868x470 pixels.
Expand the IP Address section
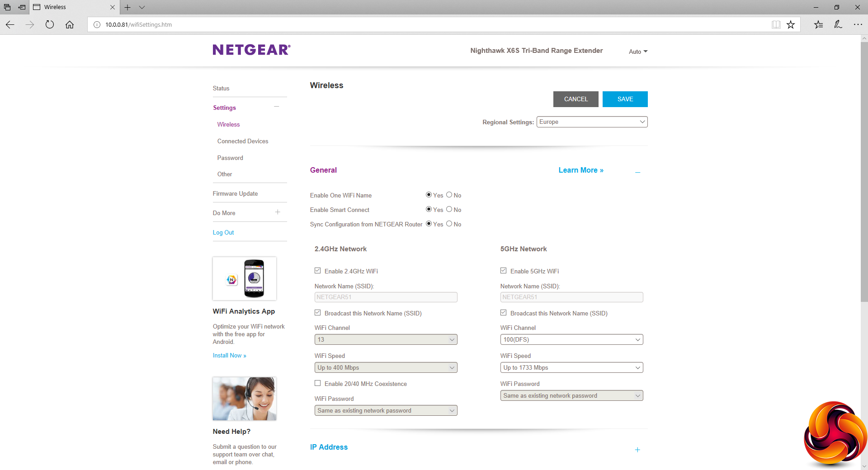(637, 450)
